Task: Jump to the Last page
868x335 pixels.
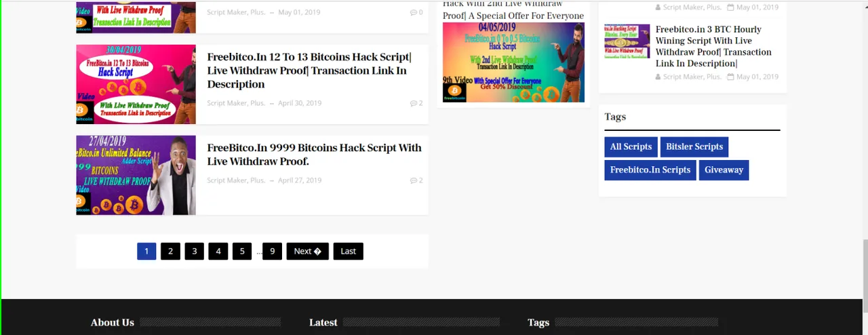Action: [348, 251]
